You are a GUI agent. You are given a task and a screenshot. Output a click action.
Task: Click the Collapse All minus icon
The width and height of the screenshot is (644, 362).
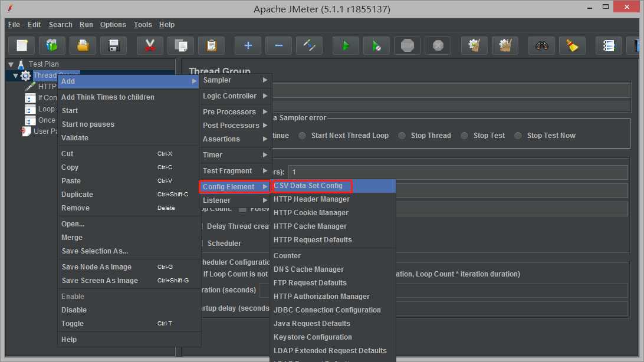coord(278,45)
